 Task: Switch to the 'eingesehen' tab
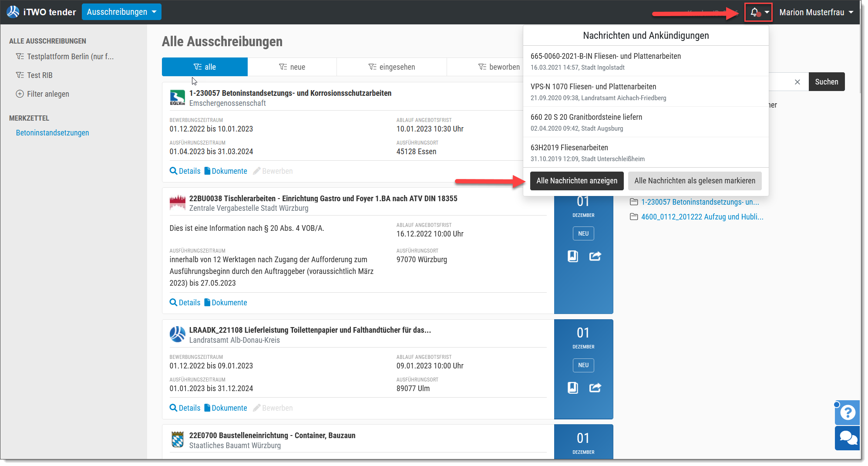click(392, 67)
